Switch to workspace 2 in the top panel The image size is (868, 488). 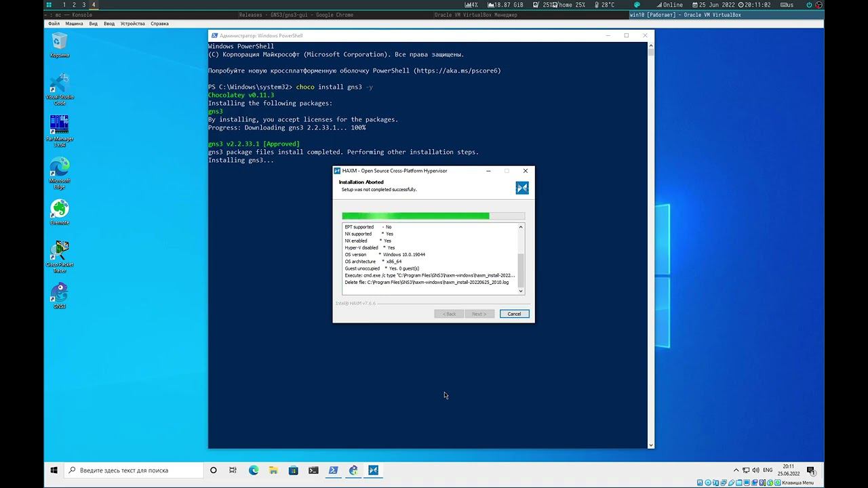[x=74, y=5]
